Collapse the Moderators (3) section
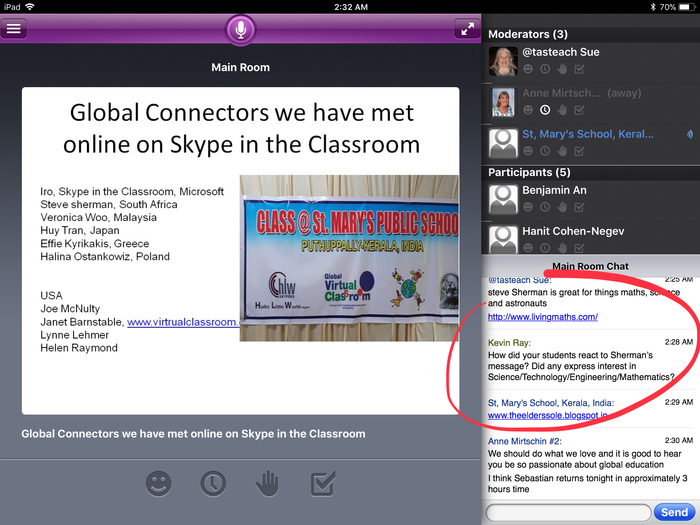 tap(527, 34)
